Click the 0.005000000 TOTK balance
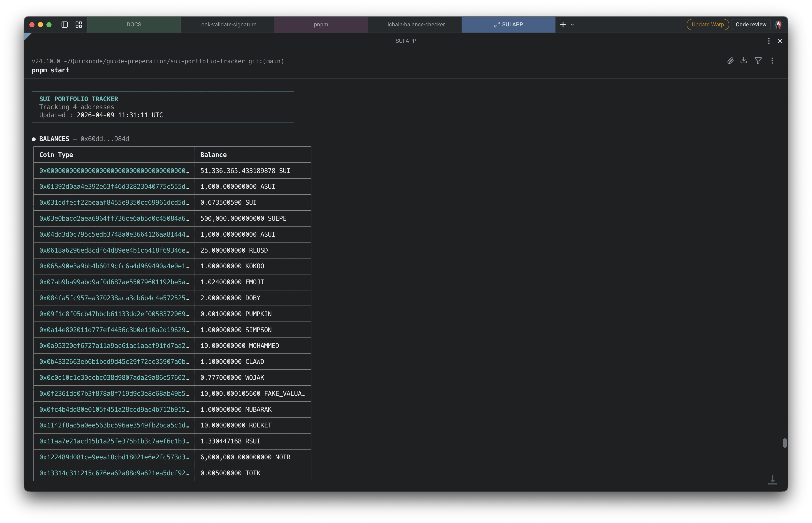This screenshot has height=523, width=812. click(230, 473)
